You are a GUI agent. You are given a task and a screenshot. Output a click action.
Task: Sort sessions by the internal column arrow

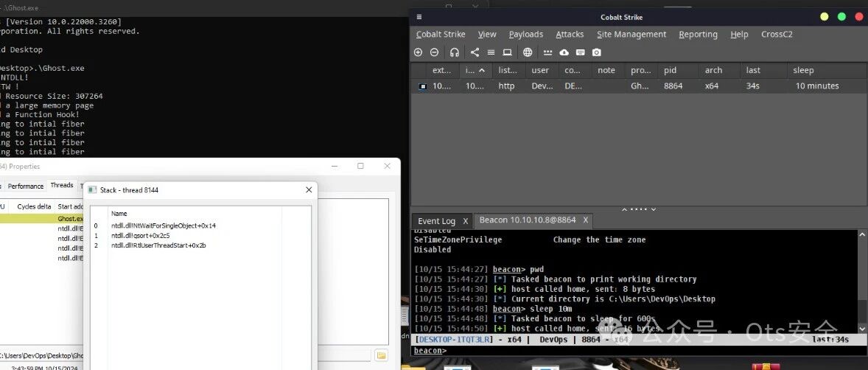pyautogui.click(x=482, y=70)
